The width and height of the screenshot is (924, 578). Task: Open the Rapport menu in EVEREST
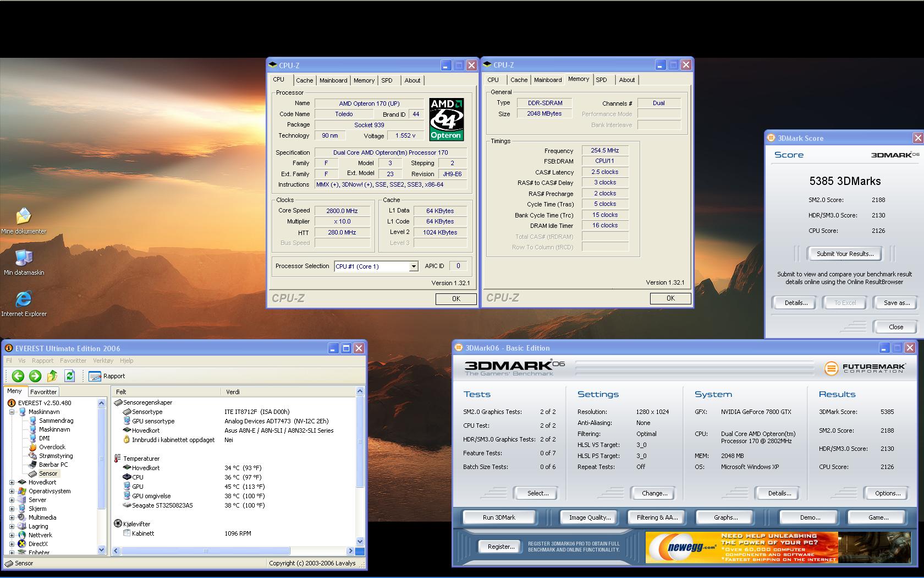pos(43,361)
